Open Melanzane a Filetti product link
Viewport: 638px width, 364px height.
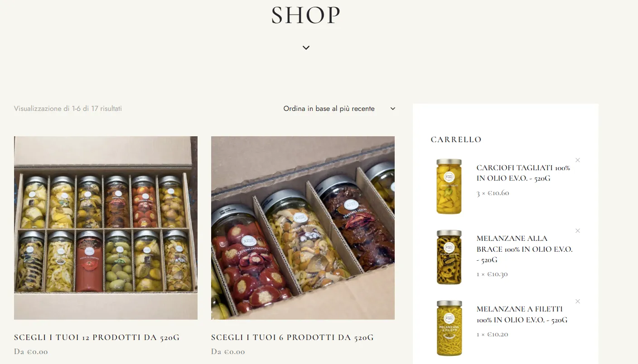[522, 314]
